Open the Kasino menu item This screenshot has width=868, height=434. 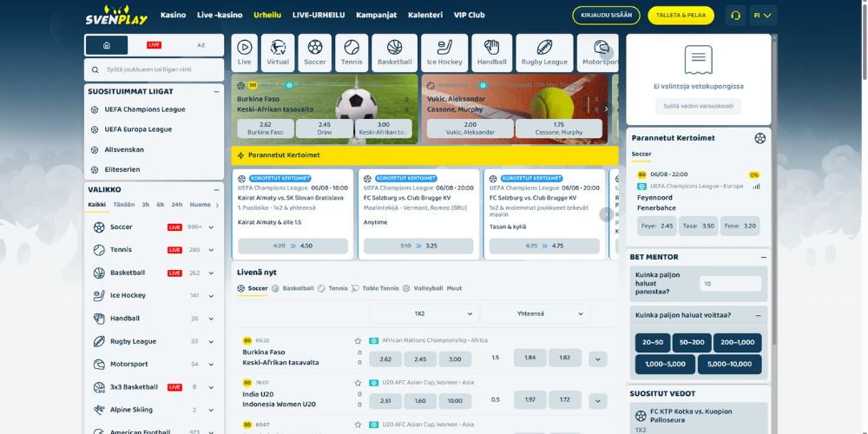tap(174, 15)
